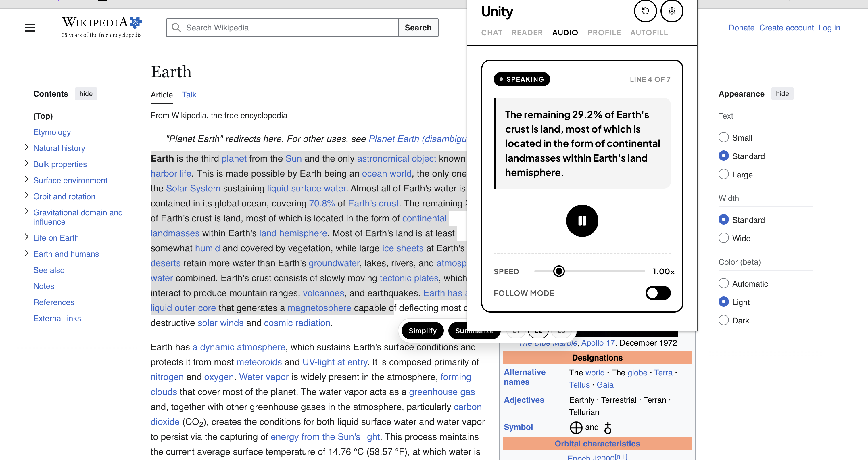Open the Wikipedia hamburger main menu
Viewport: 868px width, 460px height.
point(30,28)
